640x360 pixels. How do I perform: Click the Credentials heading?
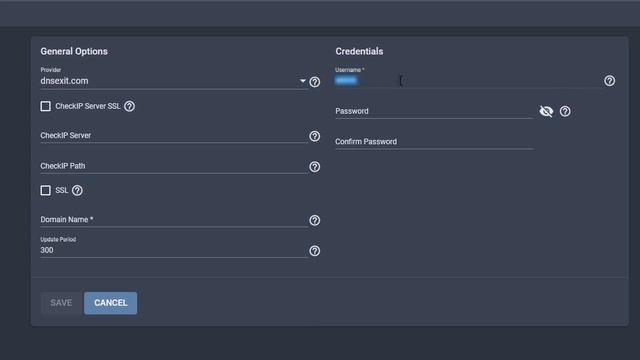359,51
